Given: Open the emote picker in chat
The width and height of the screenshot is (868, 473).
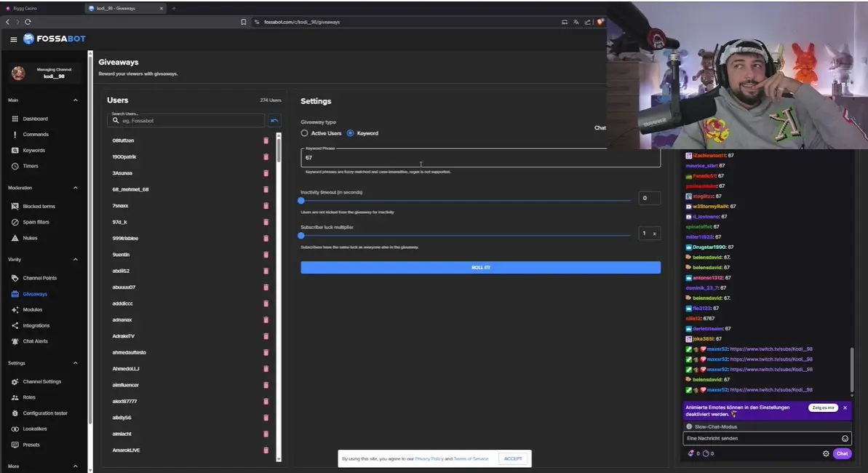Looking at the screenshot, I should (x=845, y=439).
